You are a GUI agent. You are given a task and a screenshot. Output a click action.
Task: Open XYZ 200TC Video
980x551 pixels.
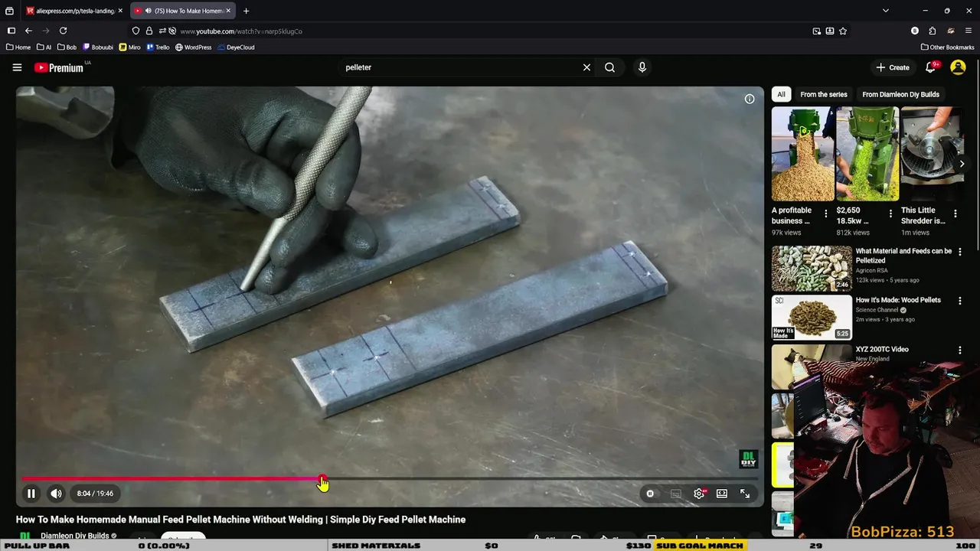tap(882, 349)
